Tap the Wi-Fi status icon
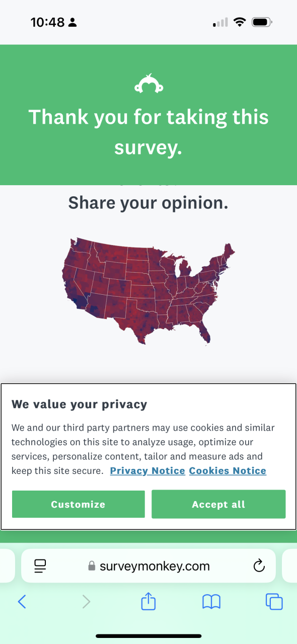Screen dimensions: 297x644 pos(240,22)
